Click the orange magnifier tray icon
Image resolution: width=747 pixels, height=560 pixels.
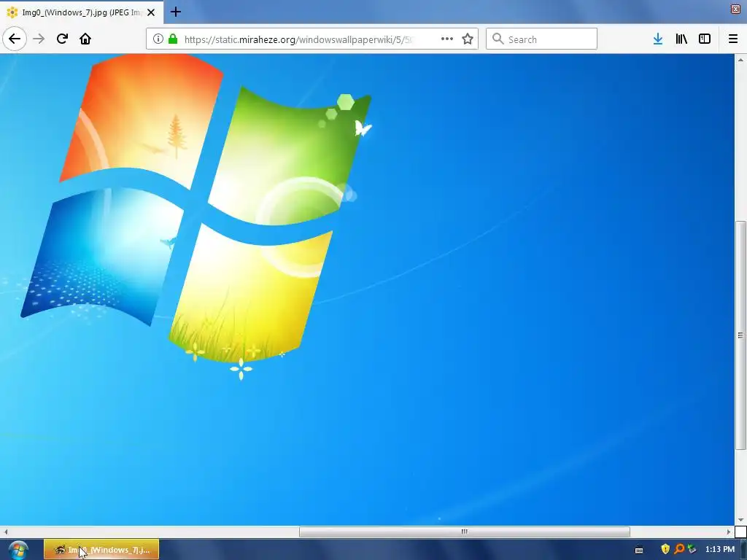click(x=679, y=550)
